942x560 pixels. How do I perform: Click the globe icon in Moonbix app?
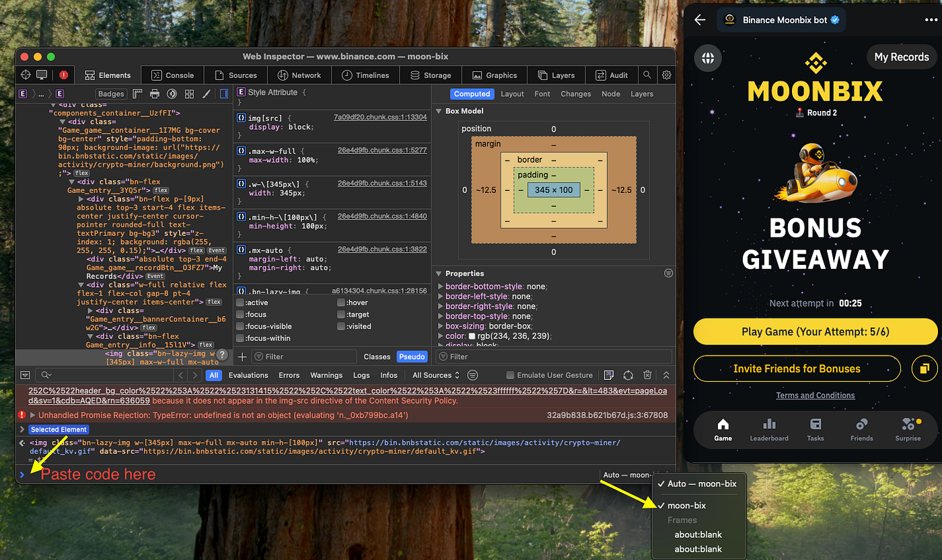tap(708, 58)
